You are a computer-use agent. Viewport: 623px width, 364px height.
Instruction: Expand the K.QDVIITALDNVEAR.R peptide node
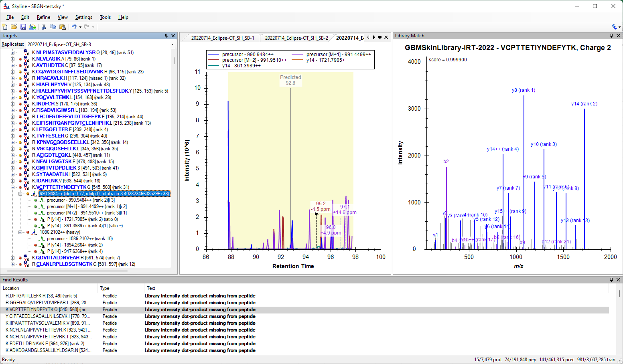13,258
